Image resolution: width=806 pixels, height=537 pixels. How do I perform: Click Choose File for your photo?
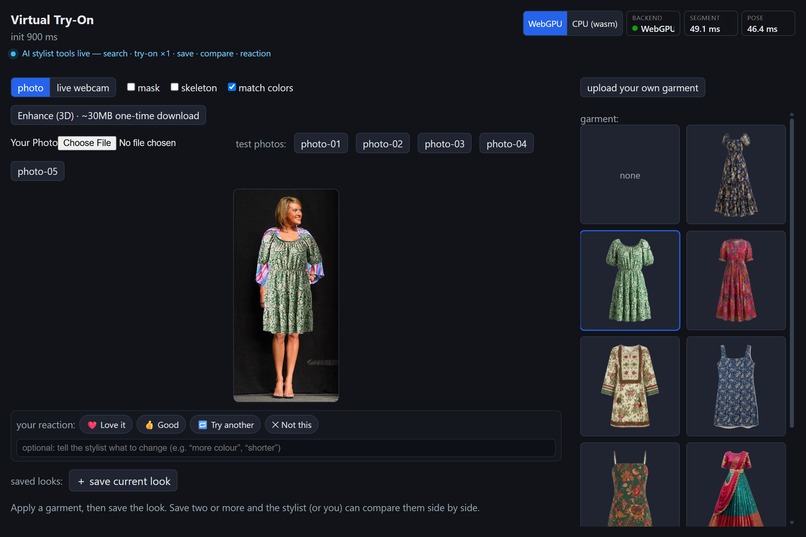pyautogui.click(x=87, y=143)
